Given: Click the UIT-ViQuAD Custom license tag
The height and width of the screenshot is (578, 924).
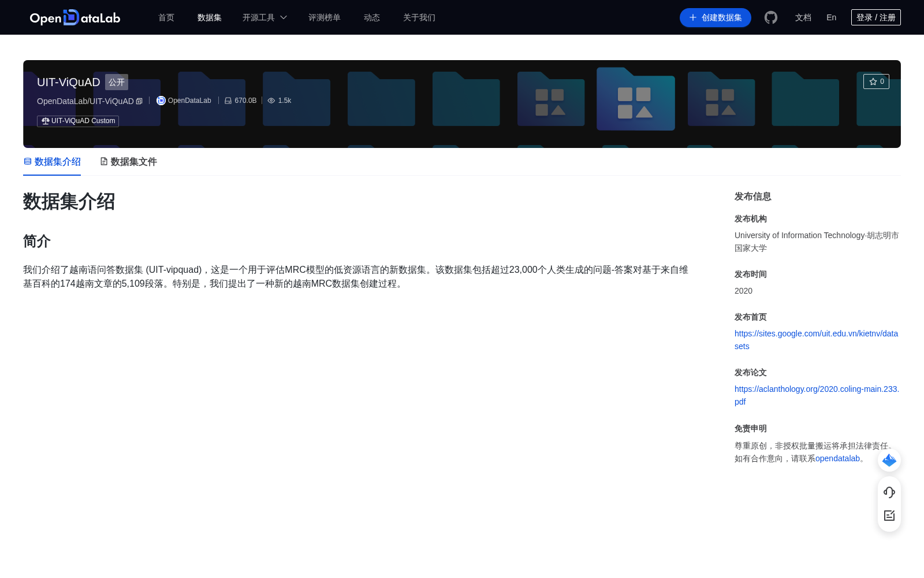Looking at the screenshot, I should click(x=78, y=121).
